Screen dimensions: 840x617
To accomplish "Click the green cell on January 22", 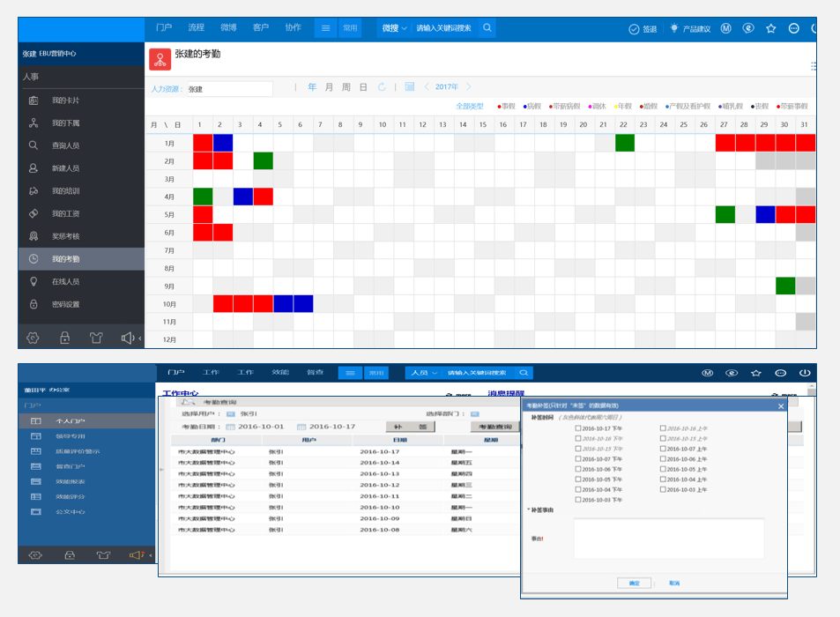I will pyautogui.click(x=624, y=143).
